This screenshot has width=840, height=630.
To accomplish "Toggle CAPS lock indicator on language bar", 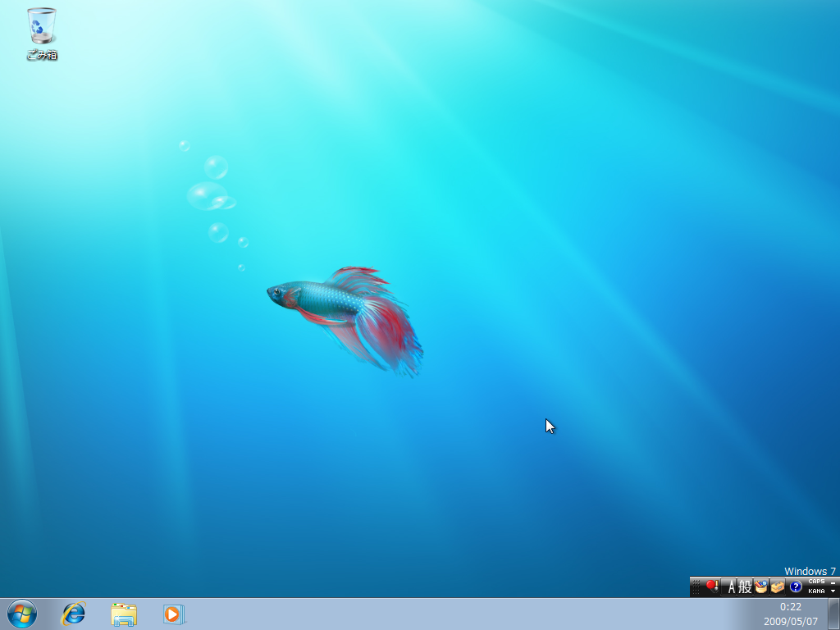I will pos(816,582).
